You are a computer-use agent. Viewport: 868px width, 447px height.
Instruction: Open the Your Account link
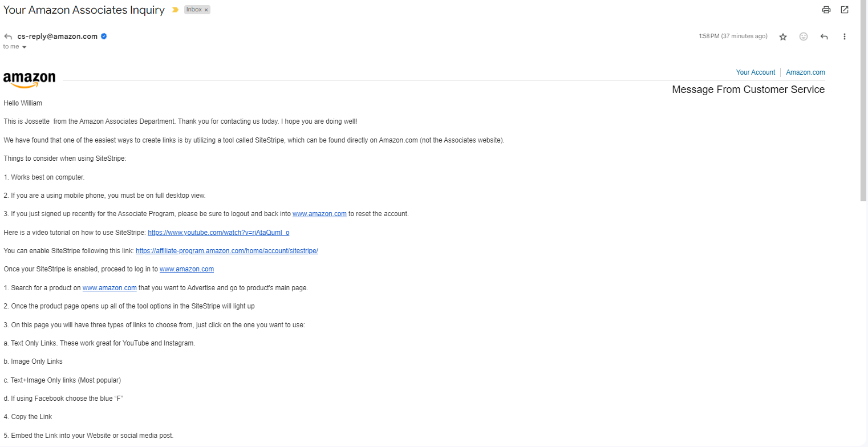(x=755, y=72)
